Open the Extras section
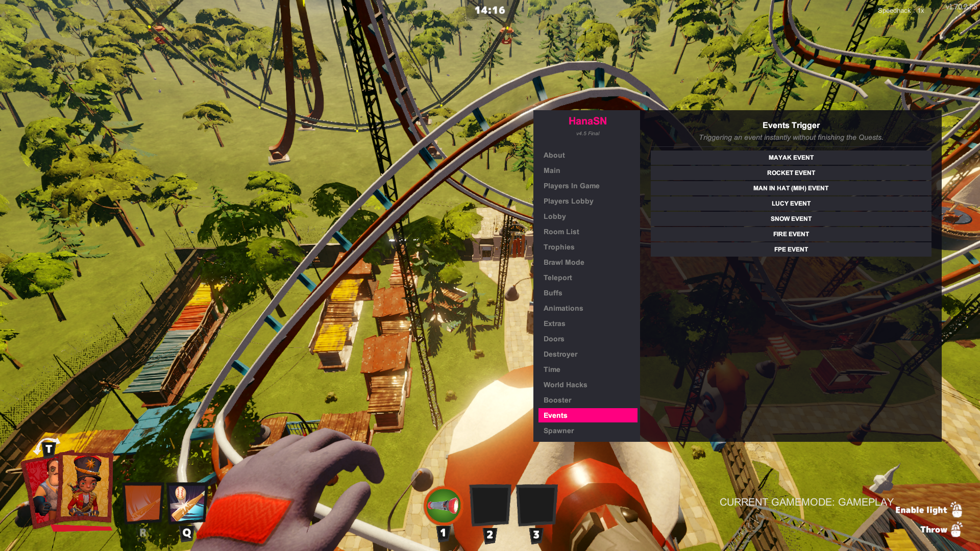The image size is (980, 551). click(587, 323)
